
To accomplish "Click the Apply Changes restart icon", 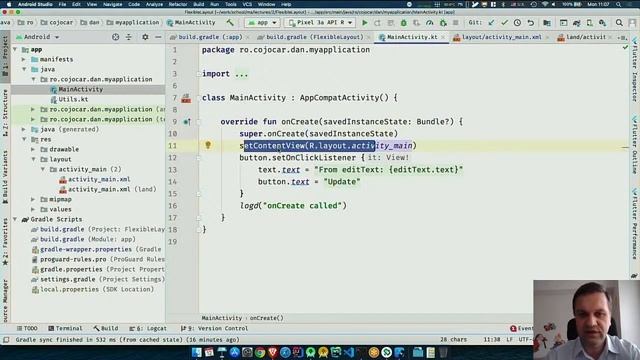I will (378, 23).
